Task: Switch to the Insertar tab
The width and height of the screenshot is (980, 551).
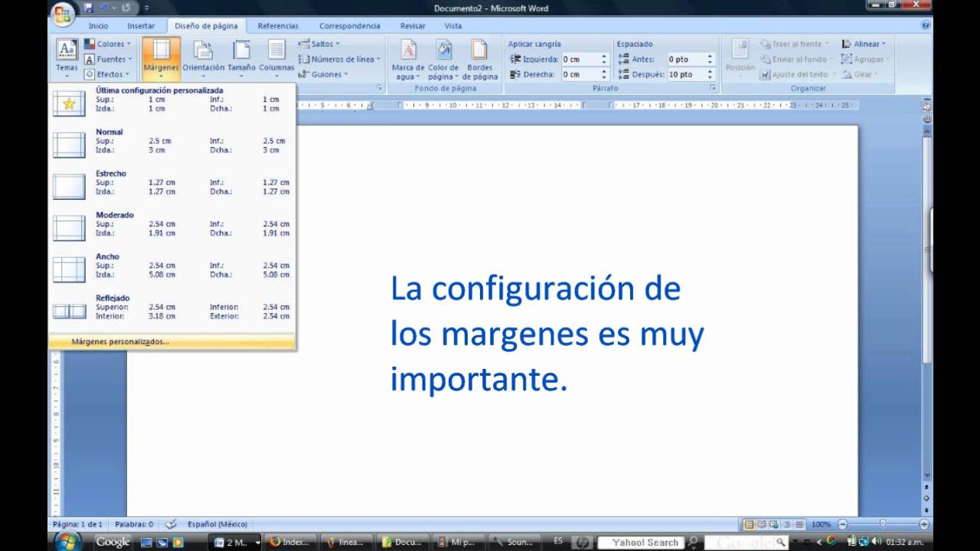Action: pos(141,26)
